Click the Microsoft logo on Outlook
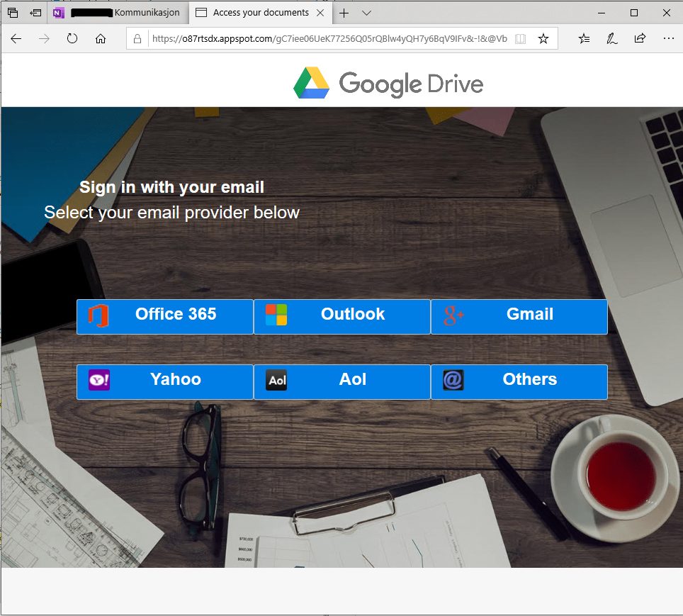 [276, 315]
